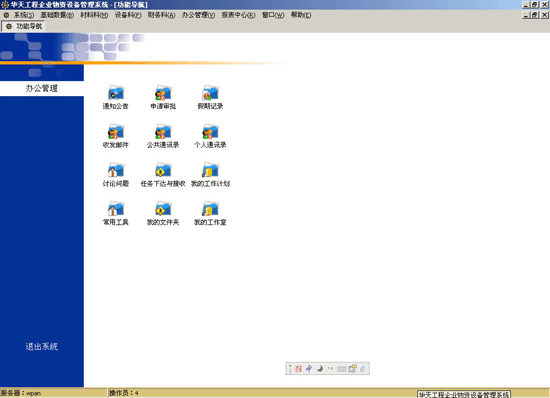The image size is (550, 398).
Task: Open the 我的工作计划 icon
Action: click(x=210, y=170)
